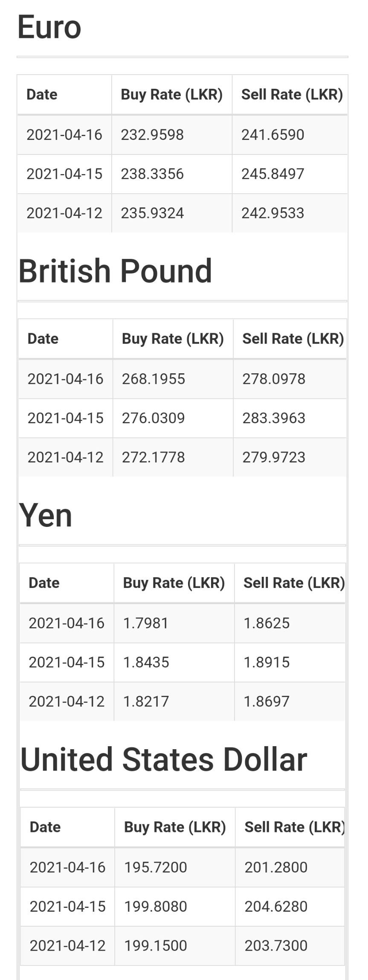Click the United States Dollar heading
Screen dimensions: 368x980
click(164, 760)
